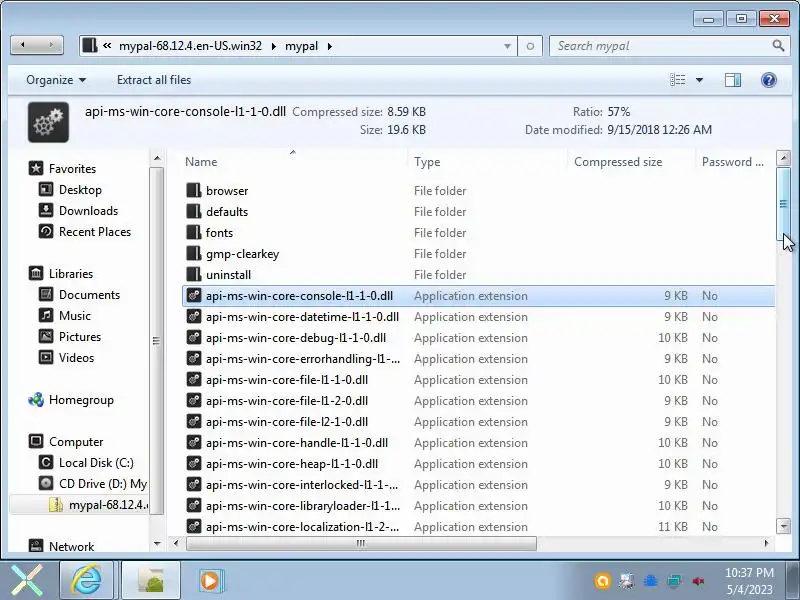Select api-ms-win-core-file-l1-1-0.dll
This screenshot has height=600, width=800.
[x=287, y=380]
